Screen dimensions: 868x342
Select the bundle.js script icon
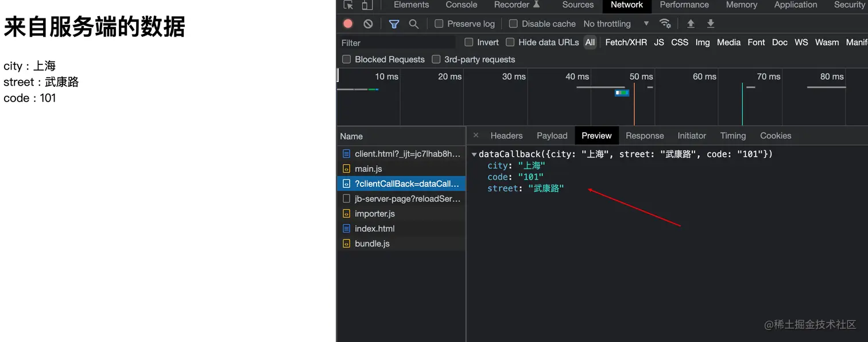click(346, 244)
